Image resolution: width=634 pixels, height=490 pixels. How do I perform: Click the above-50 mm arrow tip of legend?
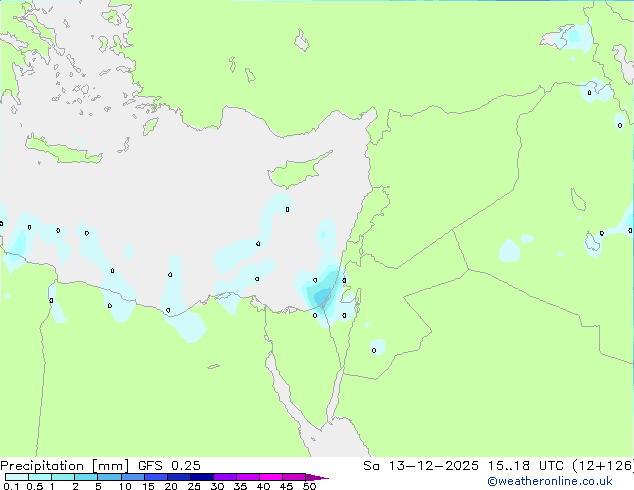[x=317, y=477]
